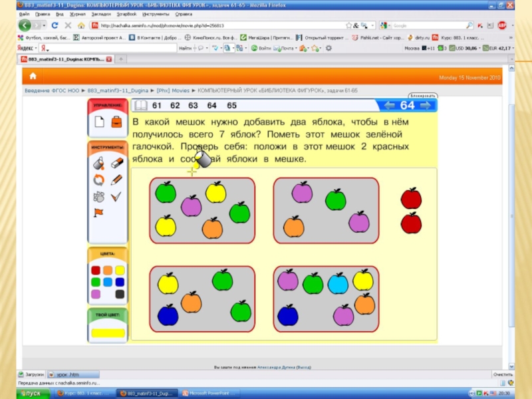This screenshot has height=399, width=532.
Task: Pick the gray shapes pile tool
Action: click(x=98, y=197)
